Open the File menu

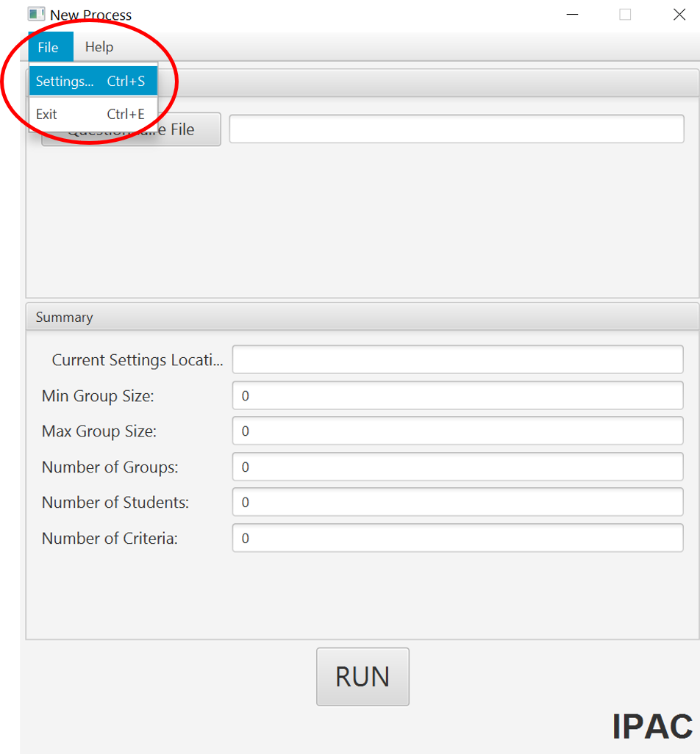pos(49,46)
